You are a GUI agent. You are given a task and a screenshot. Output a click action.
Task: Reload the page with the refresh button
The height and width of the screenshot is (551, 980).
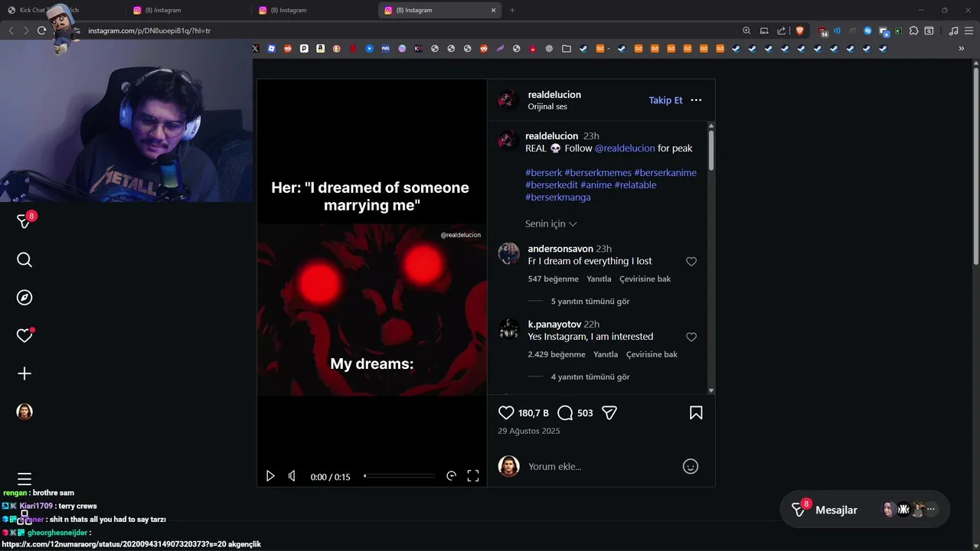(41, 31)
